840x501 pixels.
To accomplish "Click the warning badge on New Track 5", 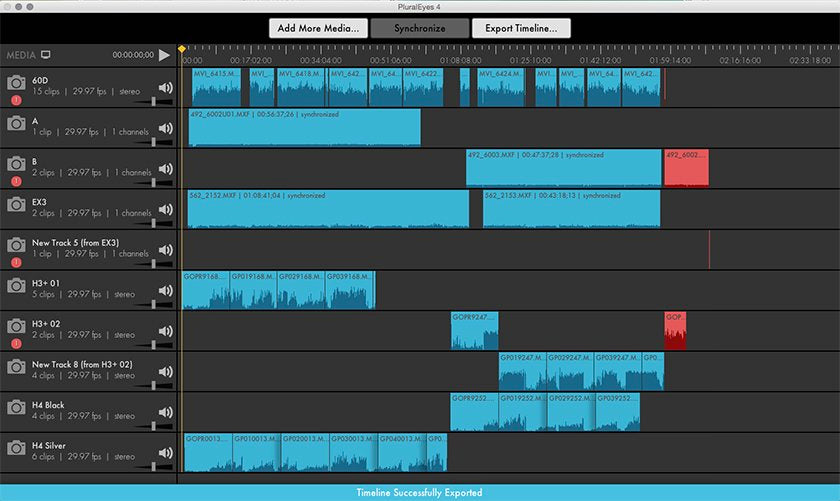I will click(17, 262).
